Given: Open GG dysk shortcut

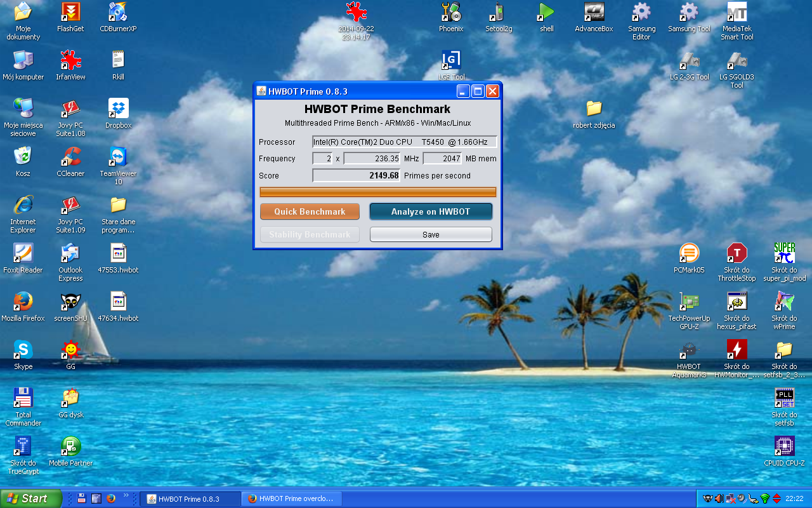Looking at the screenshot, I should pos(70,403).
